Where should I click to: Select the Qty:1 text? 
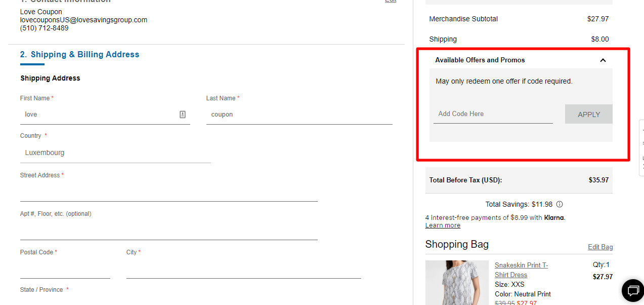click(x=601, y=264)
